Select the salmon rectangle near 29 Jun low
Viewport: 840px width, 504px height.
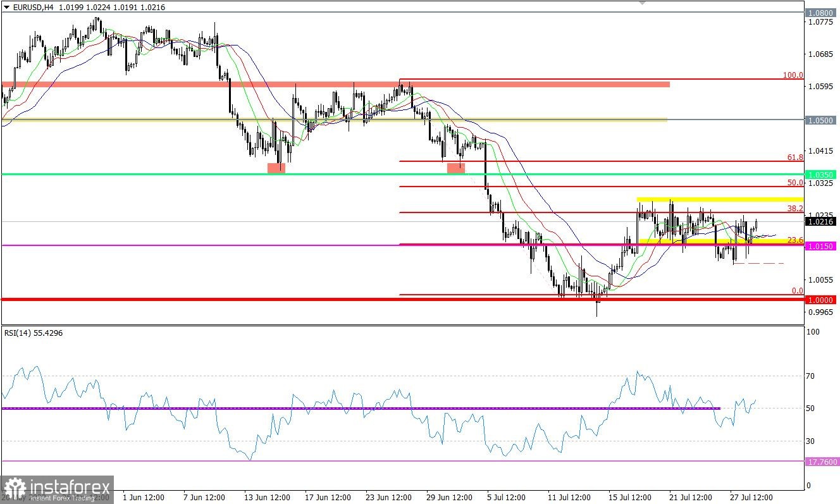coord(456,168)
